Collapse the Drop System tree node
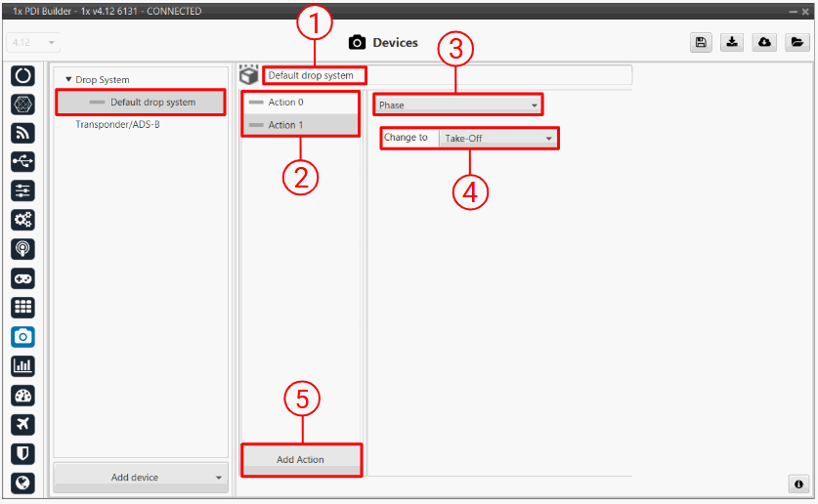Image resolution: width=818 pixels, height=504 pixels. coord(68,80)
